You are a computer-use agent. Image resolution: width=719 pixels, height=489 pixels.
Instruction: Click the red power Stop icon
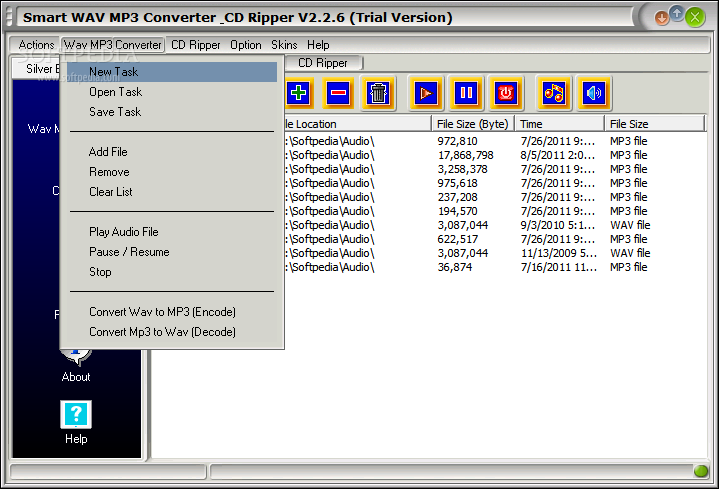pos(505,93)
